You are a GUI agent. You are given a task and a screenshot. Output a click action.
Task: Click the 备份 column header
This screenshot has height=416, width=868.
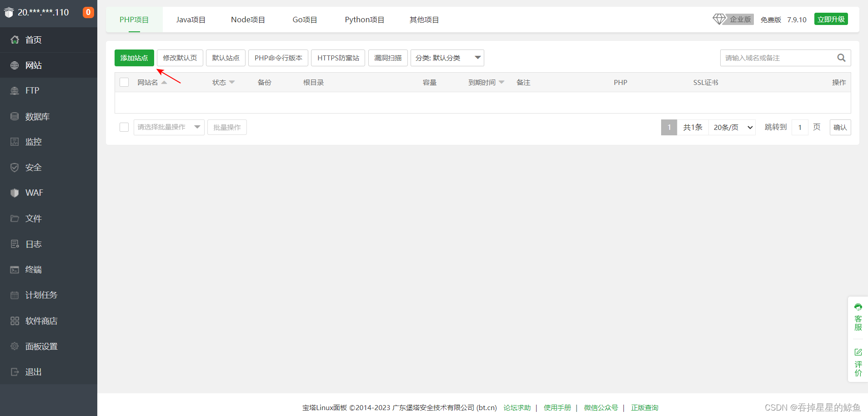tap(265, 82)
